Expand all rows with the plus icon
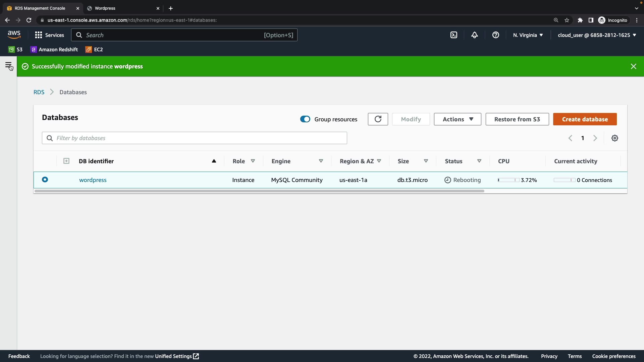Viewport: 644px width, 362px height. pyautogui.click(x=66, y=161)
